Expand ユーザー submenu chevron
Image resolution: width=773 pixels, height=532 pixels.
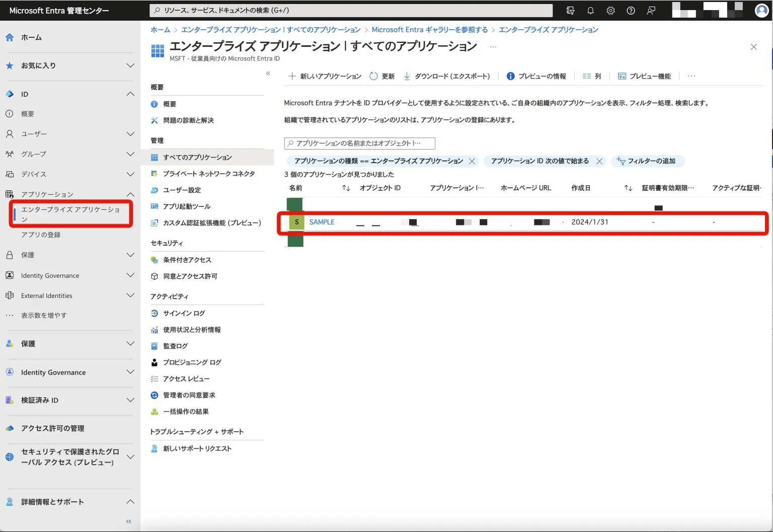[130, 134]
